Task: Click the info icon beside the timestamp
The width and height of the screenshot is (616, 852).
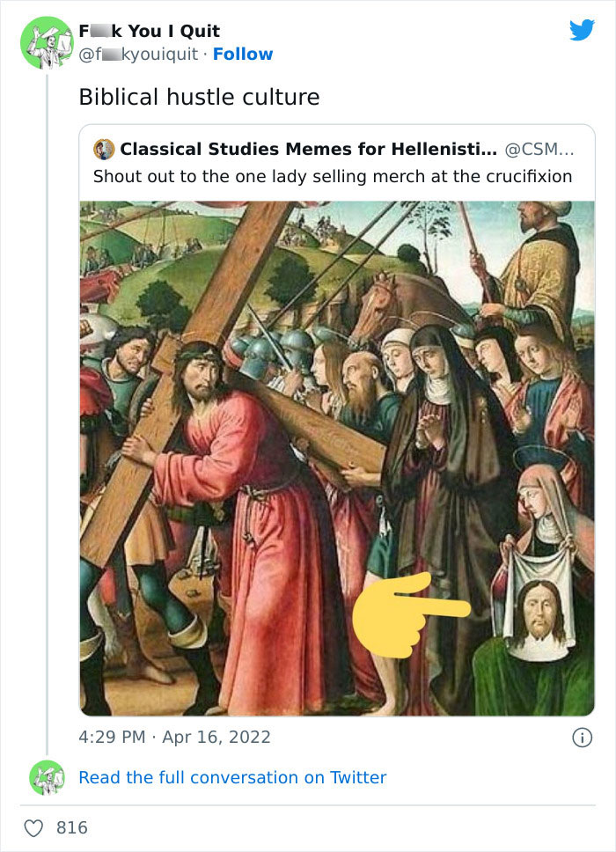Action: [x=582, y=738]
